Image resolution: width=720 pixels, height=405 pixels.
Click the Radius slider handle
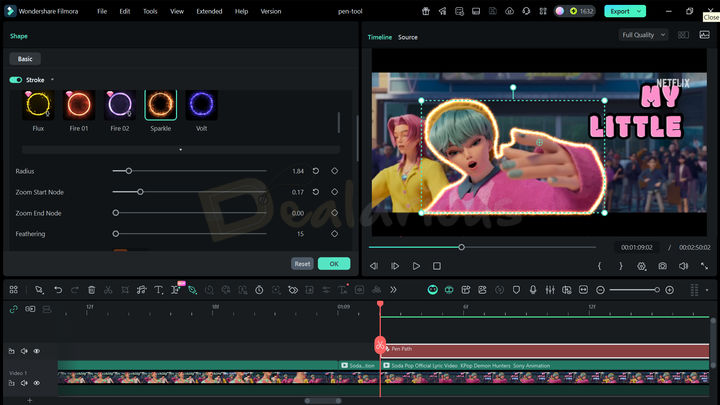(129, 171)
